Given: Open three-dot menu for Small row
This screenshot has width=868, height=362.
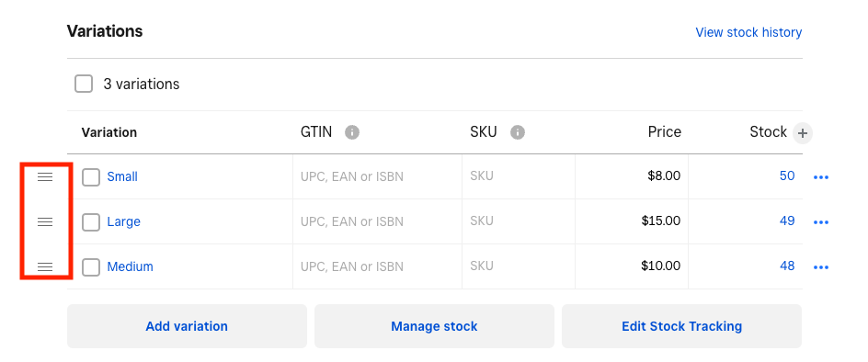Looking at the screenshot, I should (820, 177).
